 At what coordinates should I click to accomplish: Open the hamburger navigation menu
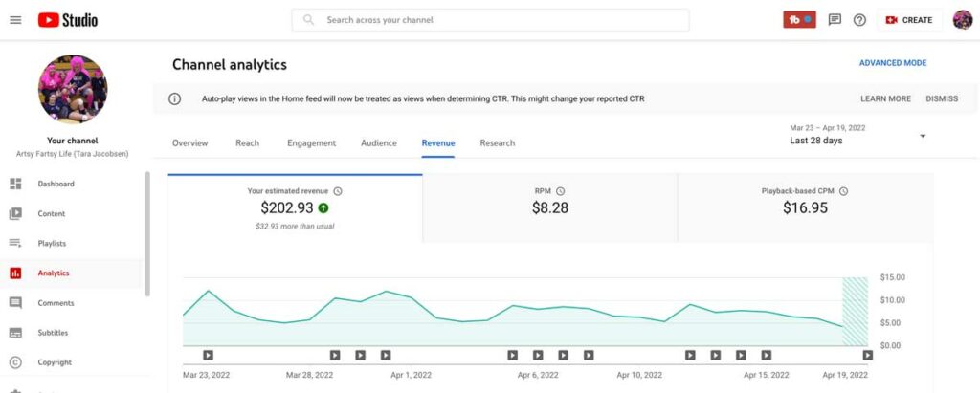[15, 20]
